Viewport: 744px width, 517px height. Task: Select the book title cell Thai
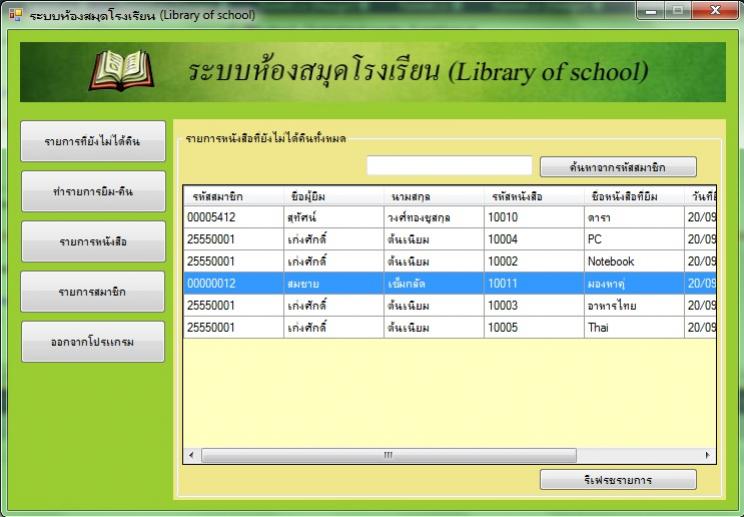click(634, 327)
